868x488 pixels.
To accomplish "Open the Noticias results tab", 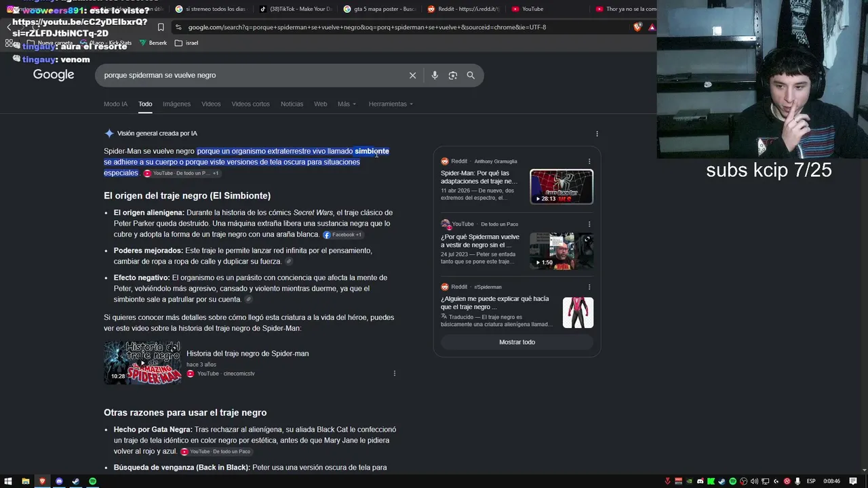I will point(292,104).
